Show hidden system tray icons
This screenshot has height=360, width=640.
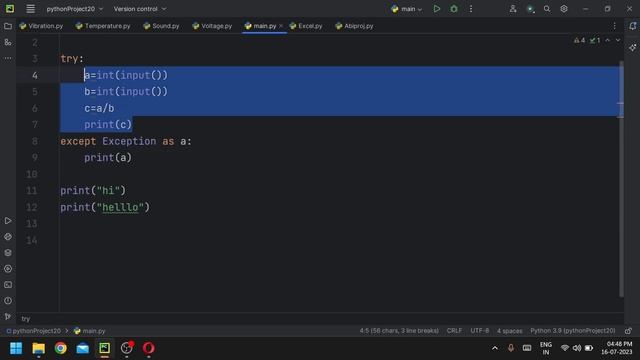(495, 348)
